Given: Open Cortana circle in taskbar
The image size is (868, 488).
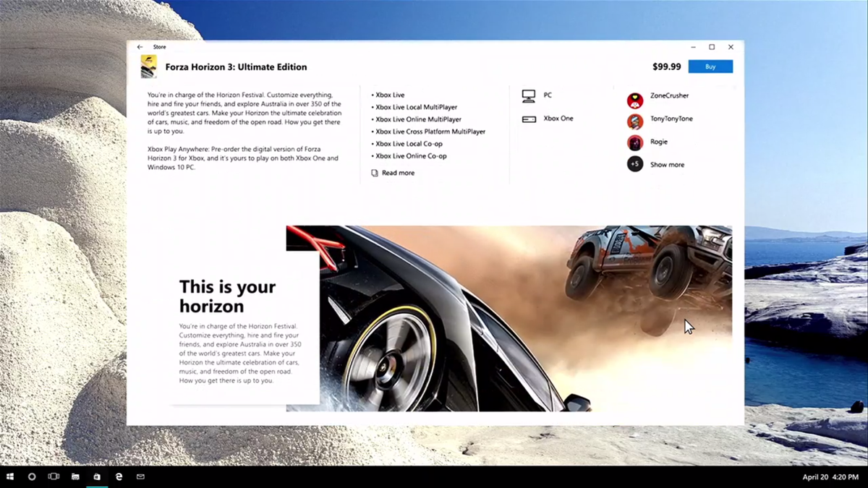Looking at the screenshot, I should click(32, 477).
